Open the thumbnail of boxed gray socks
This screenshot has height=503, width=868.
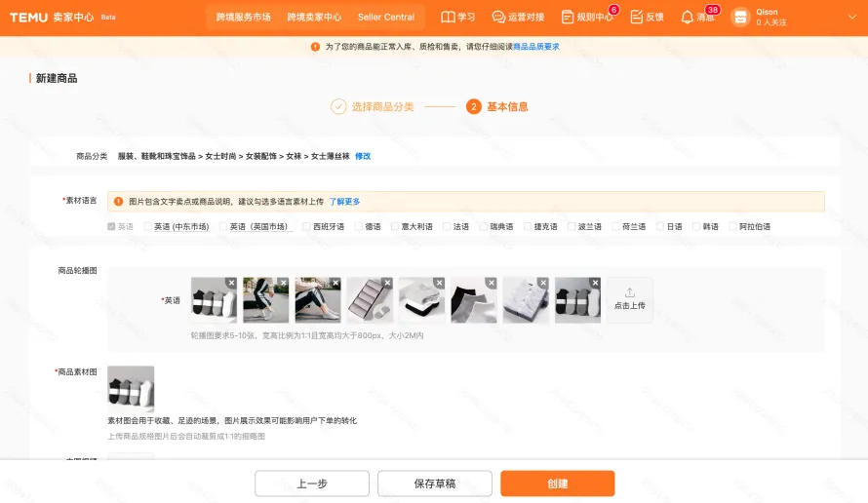370,301
